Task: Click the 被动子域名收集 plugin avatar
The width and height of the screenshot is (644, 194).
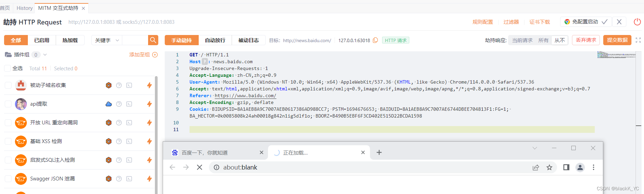Action: point(21,85)
